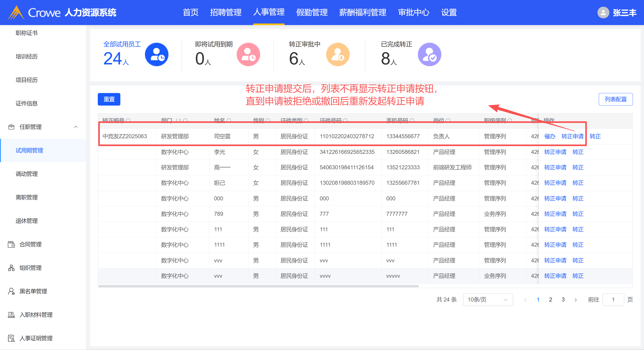This screenshot has width=644, height=350.
Task: Click 催办 link for 司空震
Action: (550, 136)
